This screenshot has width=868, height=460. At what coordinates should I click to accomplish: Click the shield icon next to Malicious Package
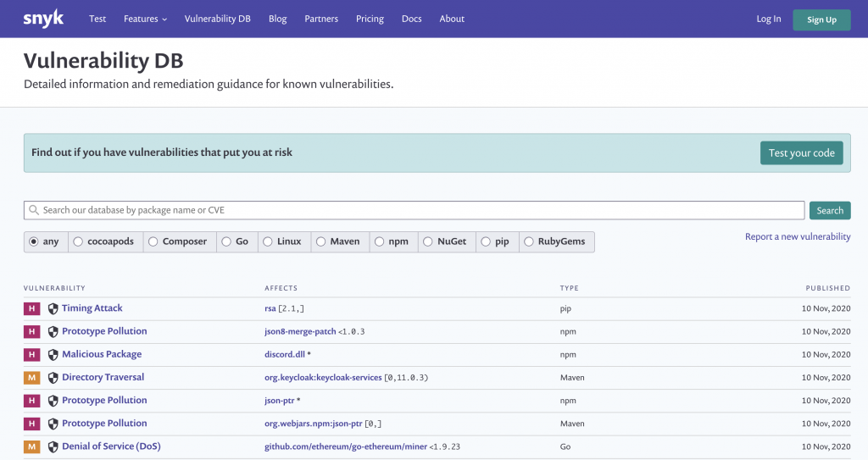pos(53,355)
